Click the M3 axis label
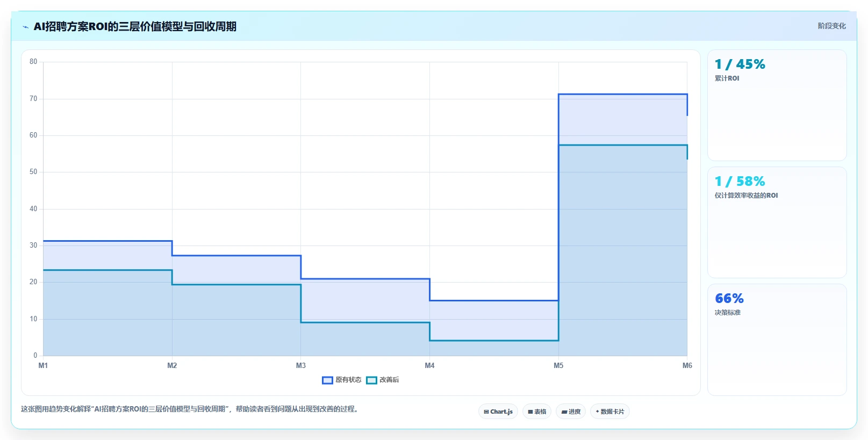 pyautogui.click(x=300, y=365)
